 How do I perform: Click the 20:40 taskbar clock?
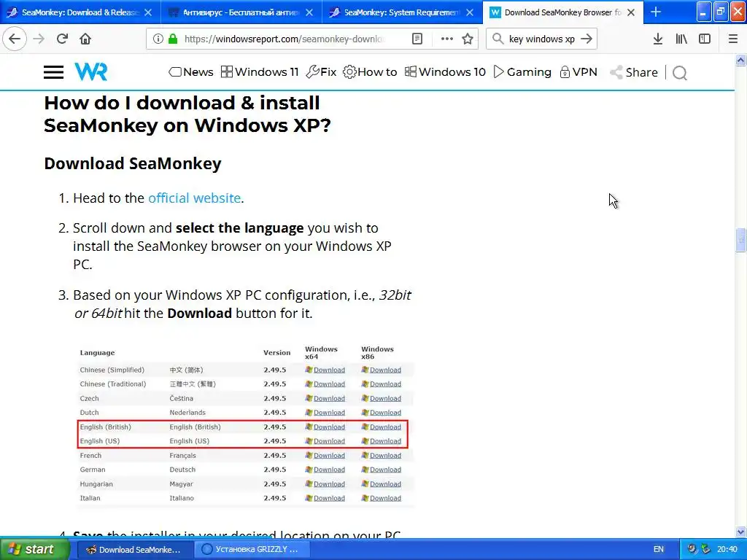(x=727, y=549)
